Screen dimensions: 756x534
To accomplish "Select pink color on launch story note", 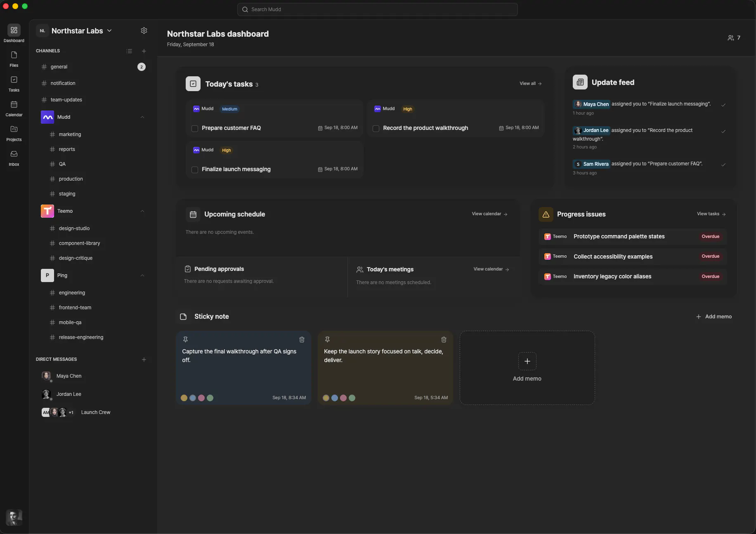I will click(343, 398).
